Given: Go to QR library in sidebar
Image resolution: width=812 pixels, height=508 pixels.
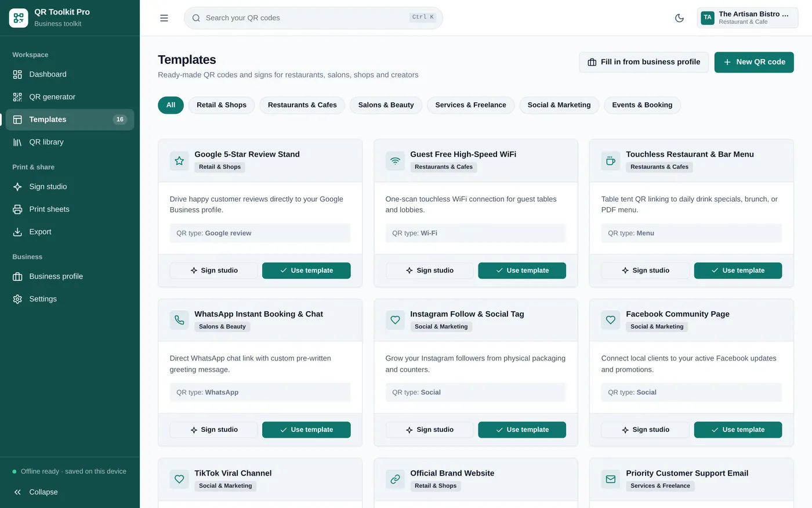Looking at the screenshot, I should click(70, 142).
